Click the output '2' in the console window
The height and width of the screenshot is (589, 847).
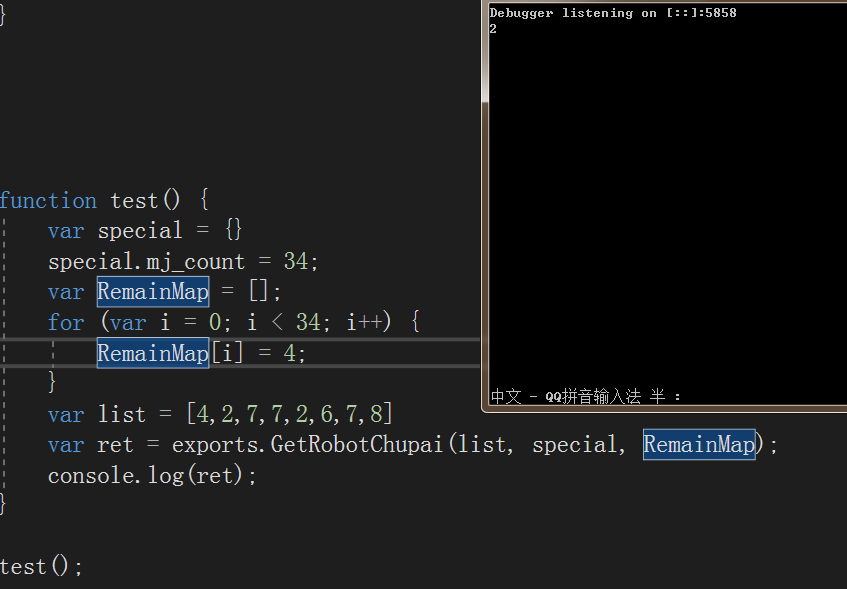[x=493, y=29]
